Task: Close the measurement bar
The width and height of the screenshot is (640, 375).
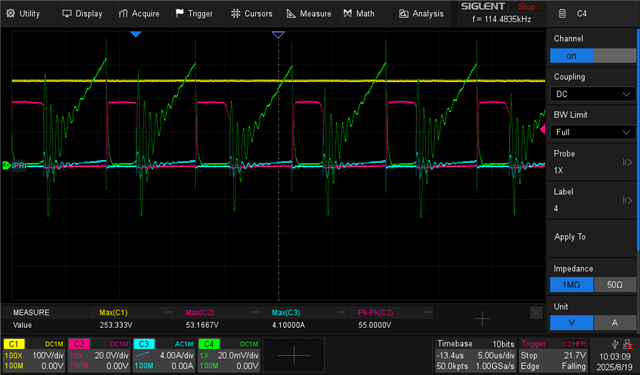Action: 536,313
